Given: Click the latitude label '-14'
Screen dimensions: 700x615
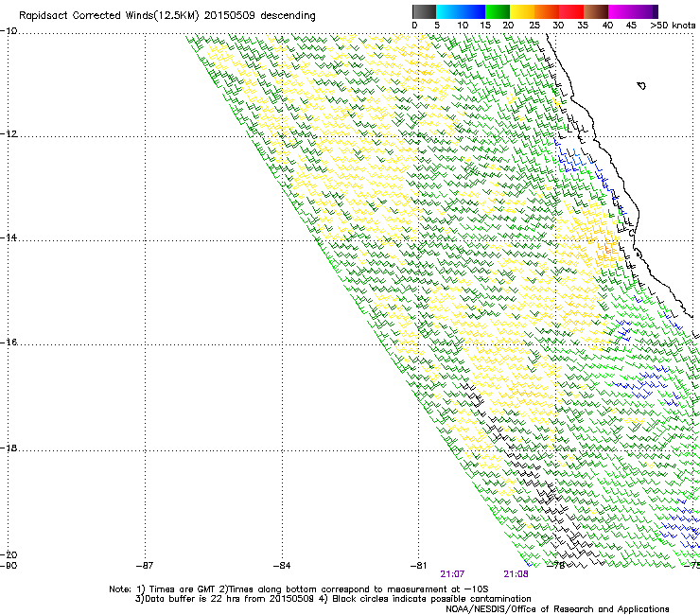Looking at the screenshot, I should [9, 237].
